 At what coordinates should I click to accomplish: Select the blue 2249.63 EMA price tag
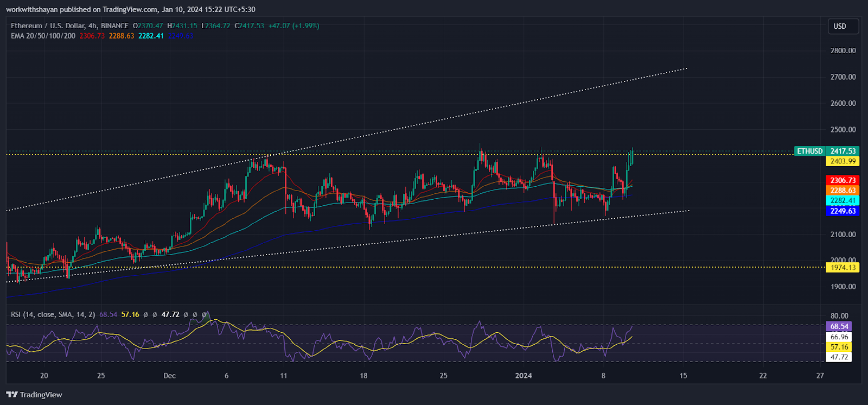[x=843, y=211]
